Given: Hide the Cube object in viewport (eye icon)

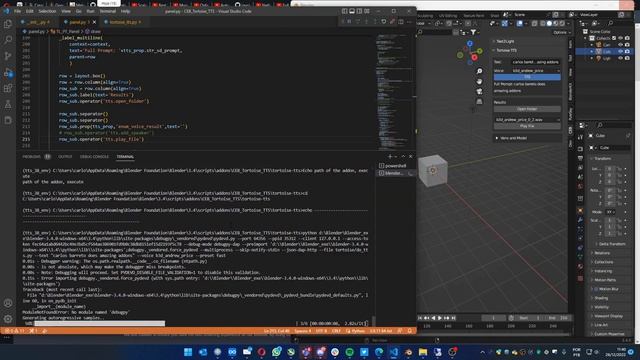Looking at the screenshot, I should click(621, 51).
